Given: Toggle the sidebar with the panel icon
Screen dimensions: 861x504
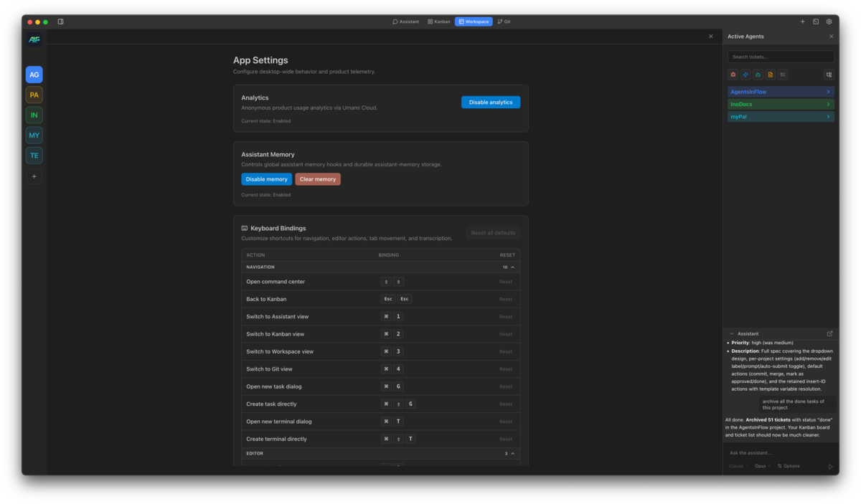Looking at the screenshot, I should (60, 22).
